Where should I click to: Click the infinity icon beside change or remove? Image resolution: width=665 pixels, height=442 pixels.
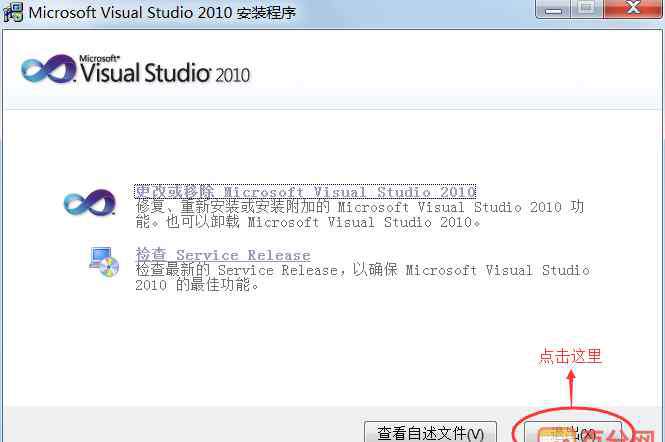click(90, 202)
